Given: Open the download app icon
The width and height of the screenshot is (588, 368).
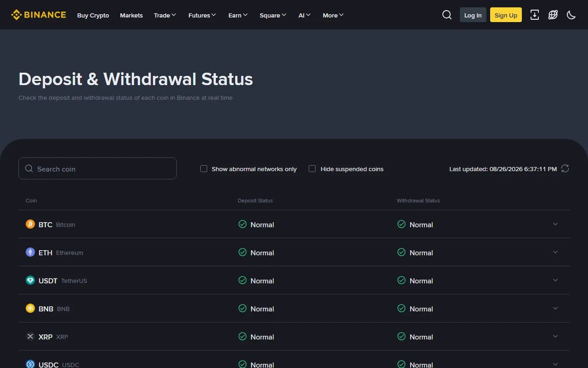Looking at the screenshot, I should 535,15.
